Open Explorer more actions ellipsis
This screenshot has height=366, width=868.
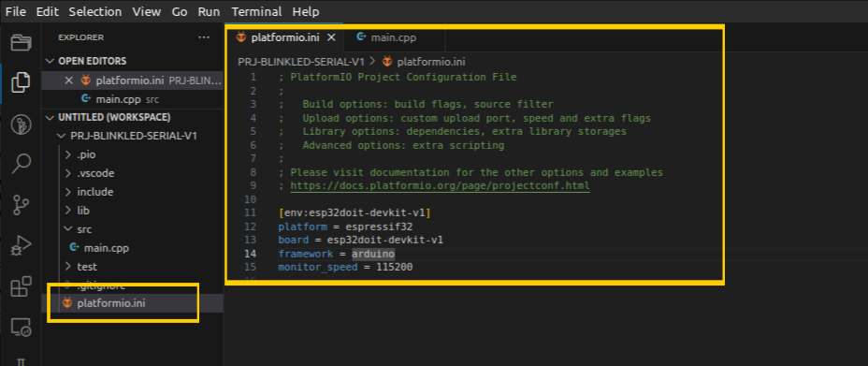point(204,37)
